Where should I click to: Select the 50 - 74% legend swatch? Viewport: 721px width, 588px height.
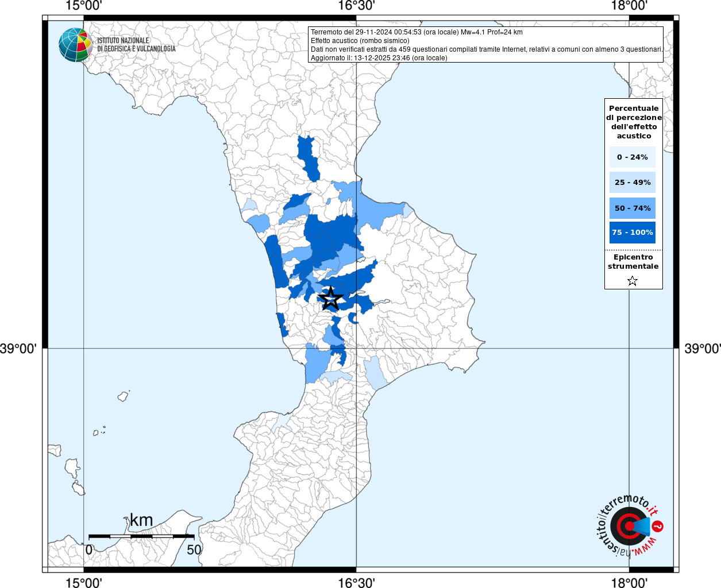[633, 208]
